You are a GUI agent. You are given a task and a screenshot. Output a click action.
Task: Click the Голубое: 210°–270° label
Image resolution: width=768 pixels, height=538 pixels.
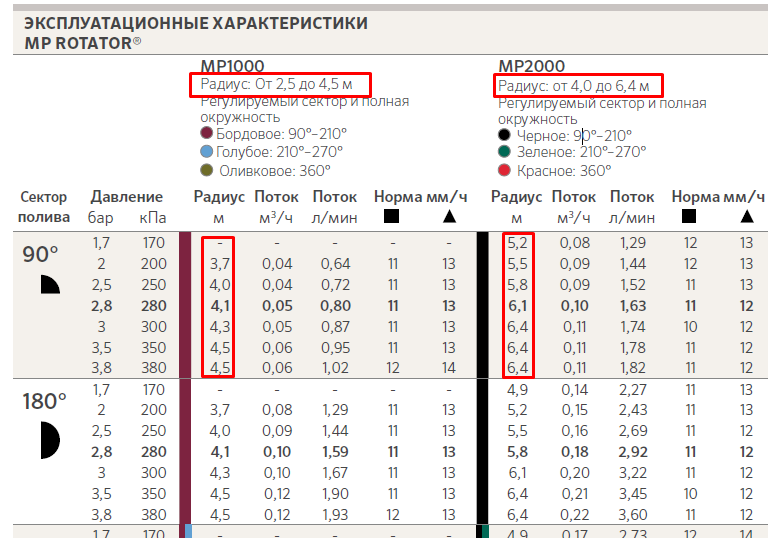279,152
